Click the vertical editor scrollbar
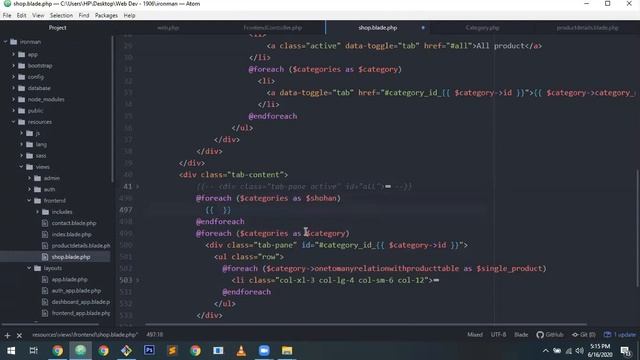Screen dimensions: 640x360 coord(637,229)
